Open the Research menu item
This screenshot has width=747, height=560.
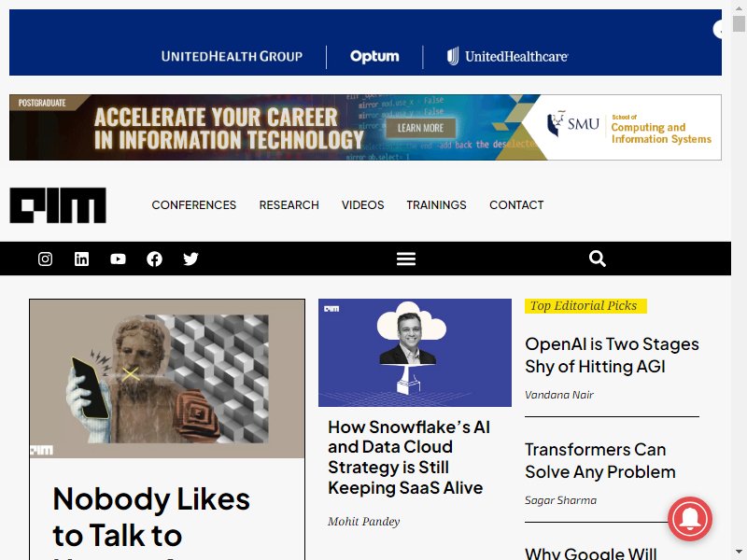coord(289,205)
